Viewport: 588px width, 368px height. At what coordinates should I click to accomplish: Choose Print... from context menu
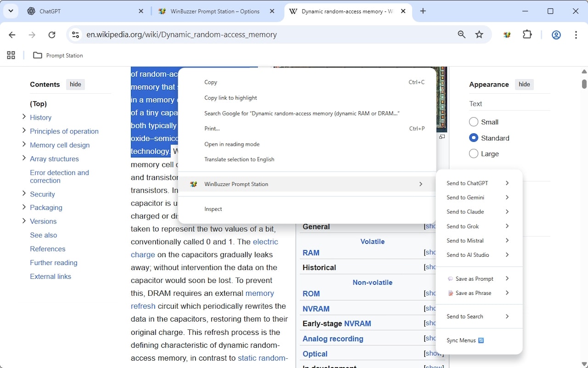(x=307, y=129)
